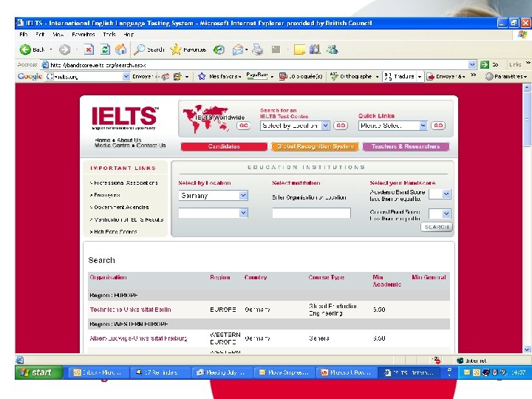Open the Candidates tab
The image size is (532, 399).
(224, 146)
